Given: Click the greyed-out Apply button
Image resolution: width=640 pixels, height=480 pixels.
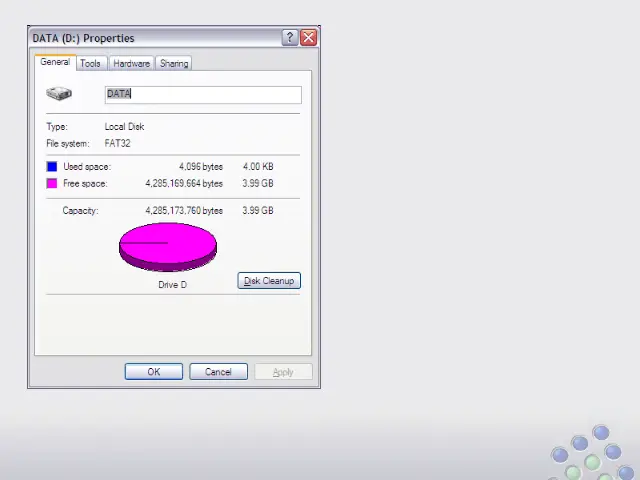Looking at the screenshot, I should [283, 372].
